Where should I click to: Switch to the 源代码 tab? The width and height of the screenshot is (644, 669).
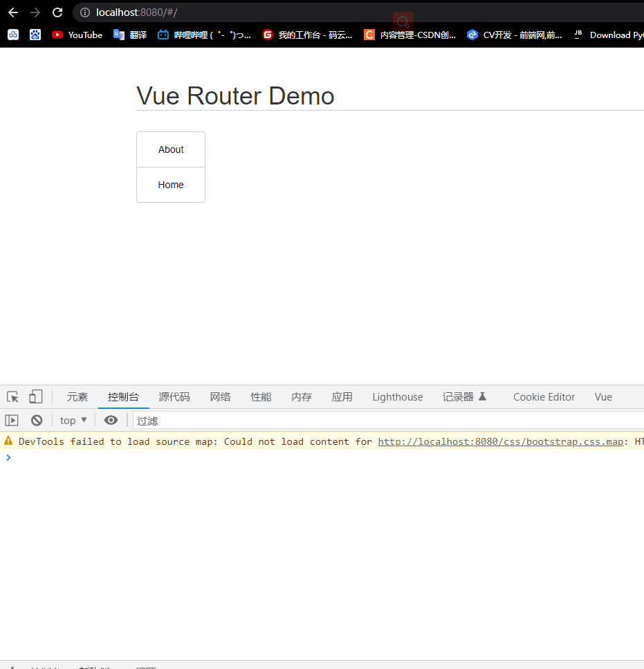click(174, 397)
